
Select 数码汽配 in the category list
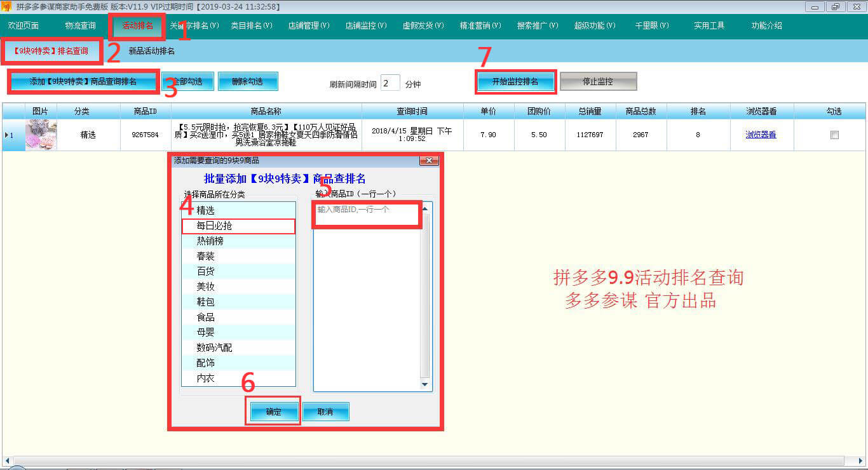[x=239, y=347]
